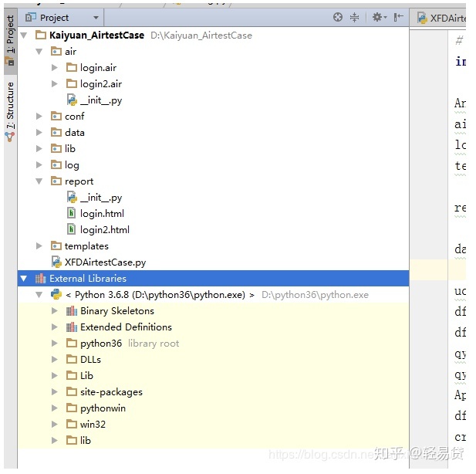Collapse the External Libraries arrow

(24, 279)
